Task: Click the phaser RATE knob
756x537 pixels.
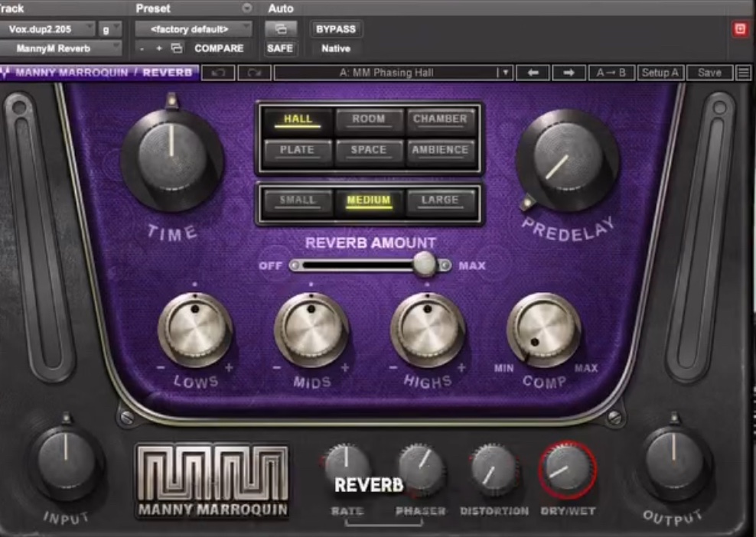Action: [x=346, y=465]
